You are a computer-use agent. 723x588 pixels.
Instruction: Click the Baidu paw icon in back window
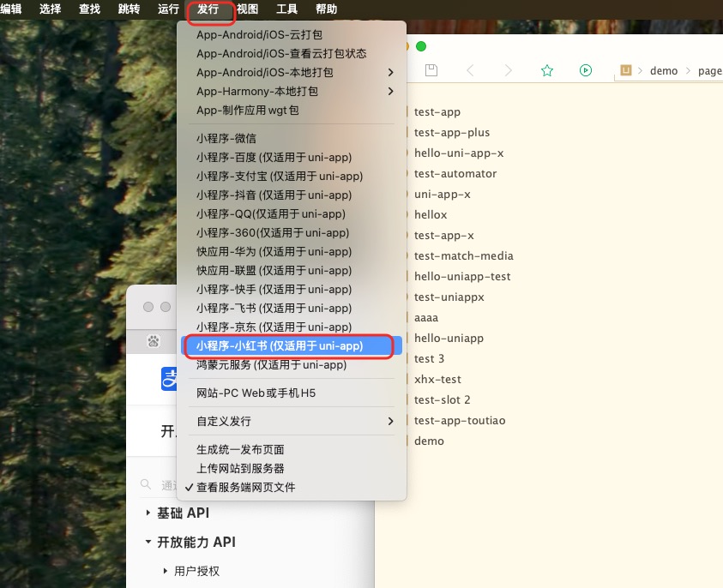(153, 341)
